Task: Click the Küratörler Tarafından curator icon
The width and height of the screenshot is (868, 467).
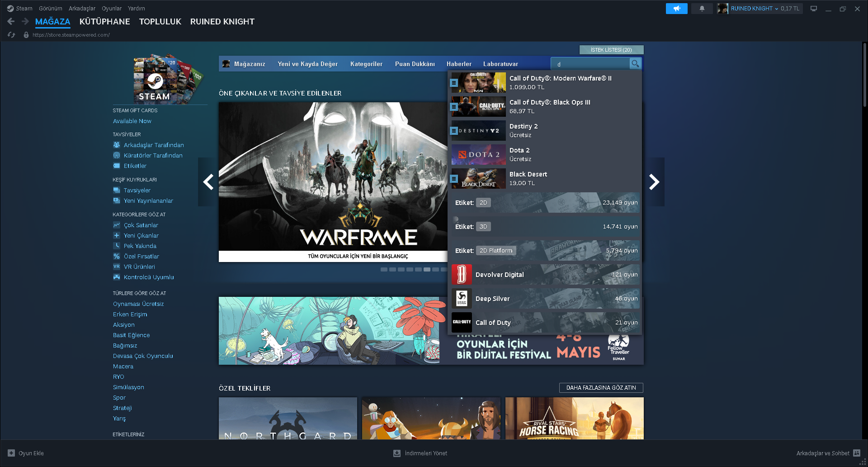Action: (117, 155)
